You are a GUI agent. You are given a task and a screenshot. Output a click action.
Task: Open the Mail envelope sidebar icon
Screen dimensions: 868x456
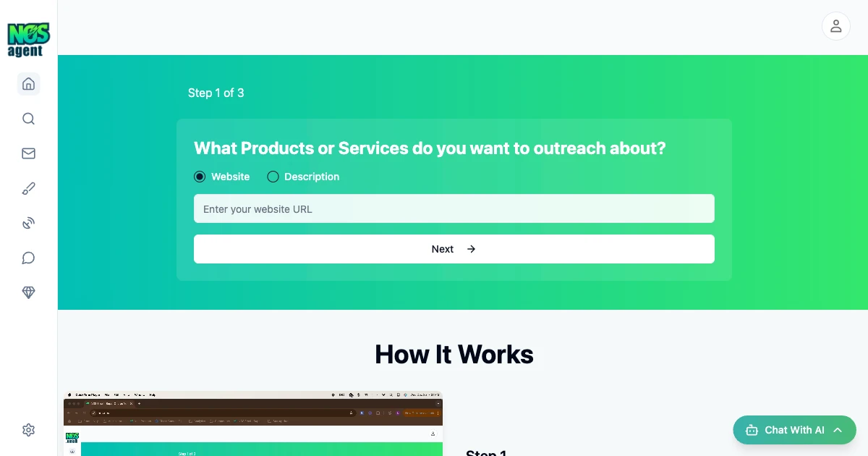[29, 153]
